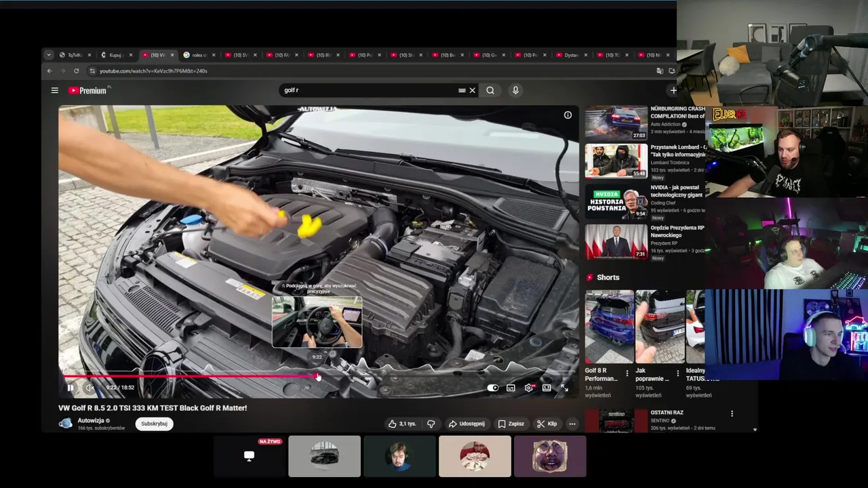Subscribe using the Subskrybuj button
This screenshot has height=488, width=868.
tap(154, 424)
